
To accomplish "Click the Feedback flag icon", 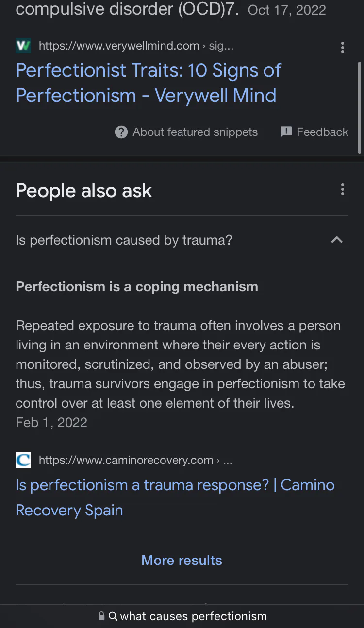I will pos(286,132).
